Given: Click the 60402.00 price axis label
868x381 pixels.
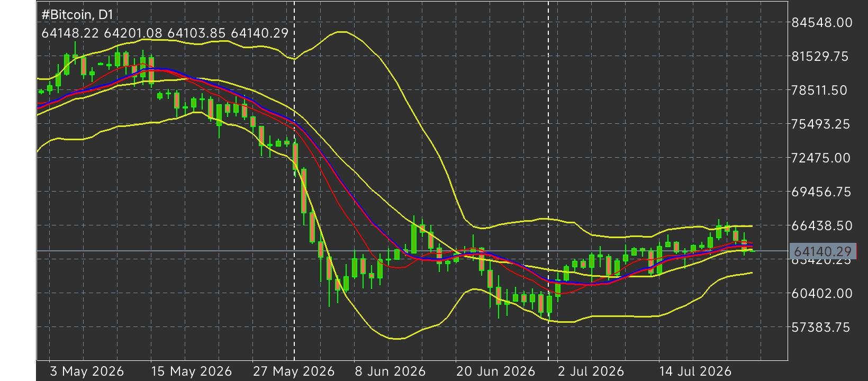Looking at the screenshot, I should click(821, 293).
